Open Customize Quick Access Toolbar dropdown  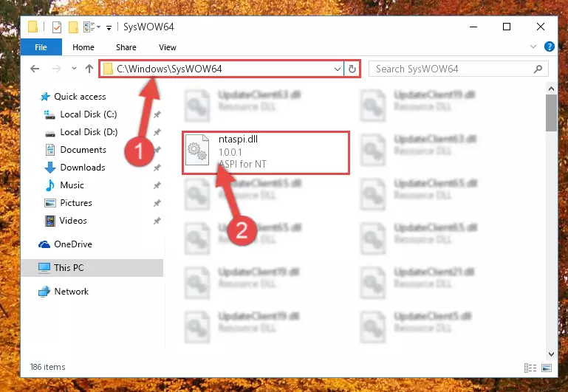tap(109, 27)
